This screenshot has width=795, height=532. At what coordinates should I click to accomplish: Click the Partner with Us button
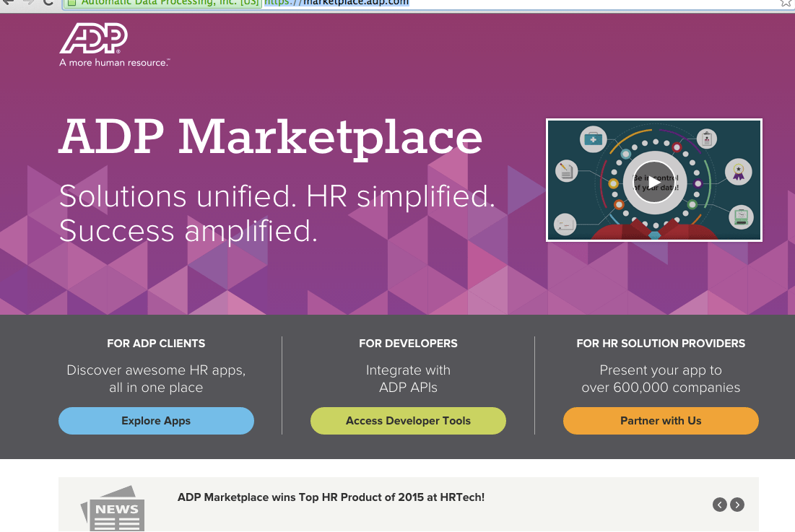pos(661,421)
